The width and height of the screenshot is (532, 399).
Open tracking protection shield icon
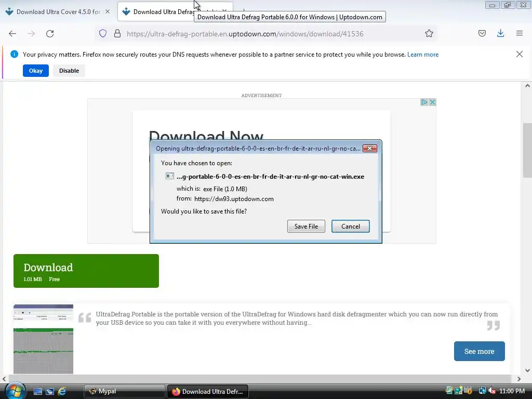click(x=103, y=34)
